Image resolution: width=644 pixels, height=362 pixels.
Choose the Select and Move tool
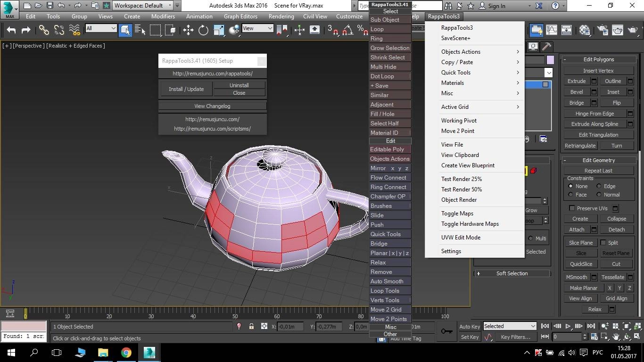(188, 30)
